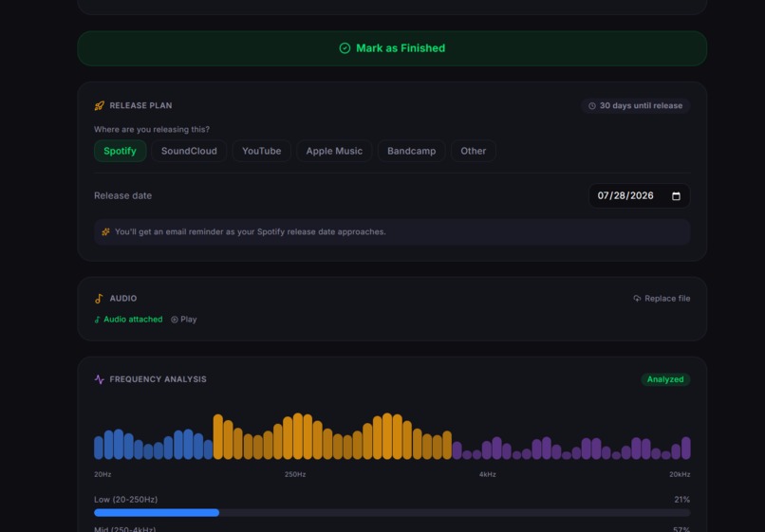
Task: Click the 21% value for Low band
Action: (x=682, y=500)
